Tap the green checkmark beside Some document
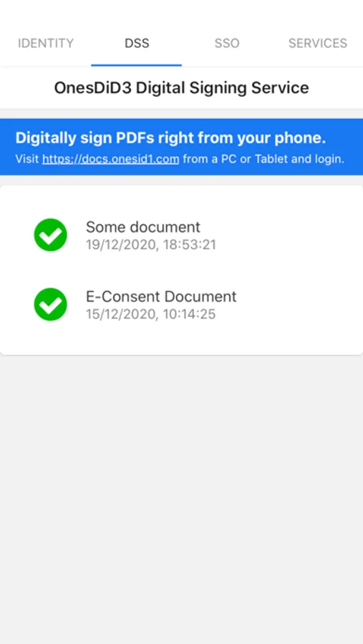 click(x=50, y=235)
